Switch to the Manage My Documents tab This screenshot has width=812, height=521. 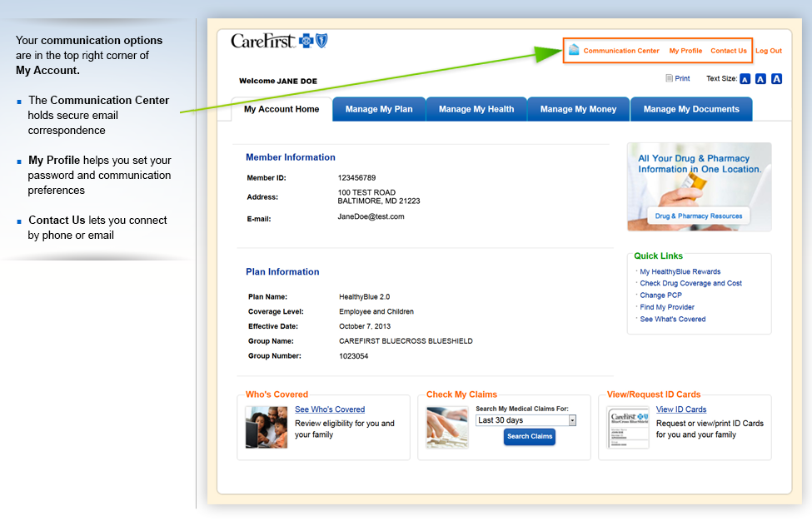click(x=691, y=109)
